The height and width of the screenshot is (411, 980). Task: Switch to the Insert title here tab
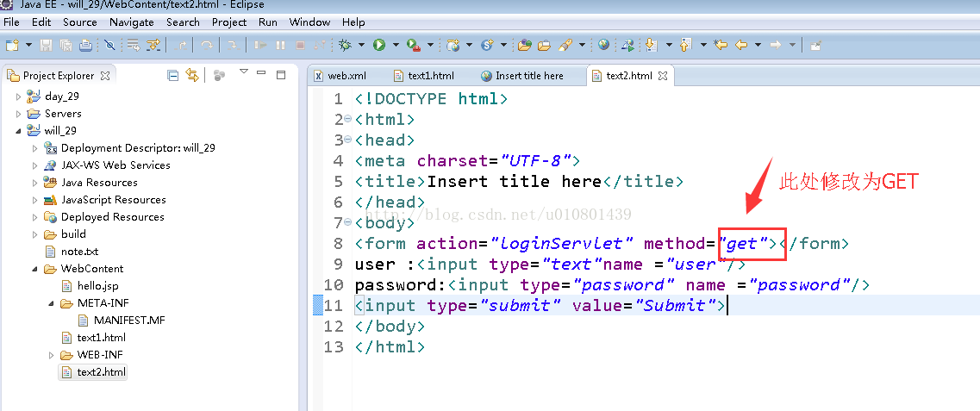click(522, 76)
